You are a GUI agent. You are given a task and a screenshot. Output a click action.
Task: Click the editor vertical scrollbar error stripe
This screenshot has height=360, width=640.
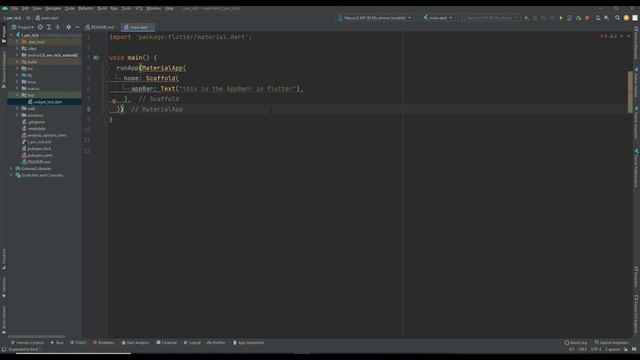click(630, 92)
